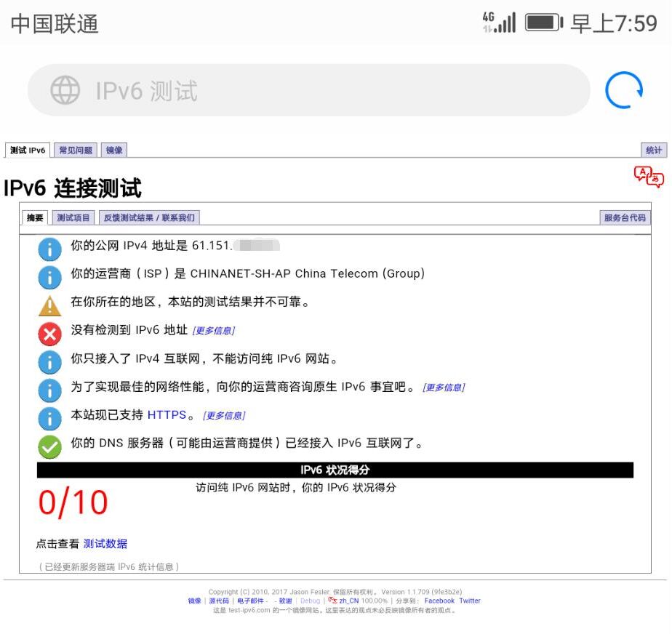Click info icon beside public IPv4 address
The width and height of the screenshot is (672, 634).
[x=49, y=249]
